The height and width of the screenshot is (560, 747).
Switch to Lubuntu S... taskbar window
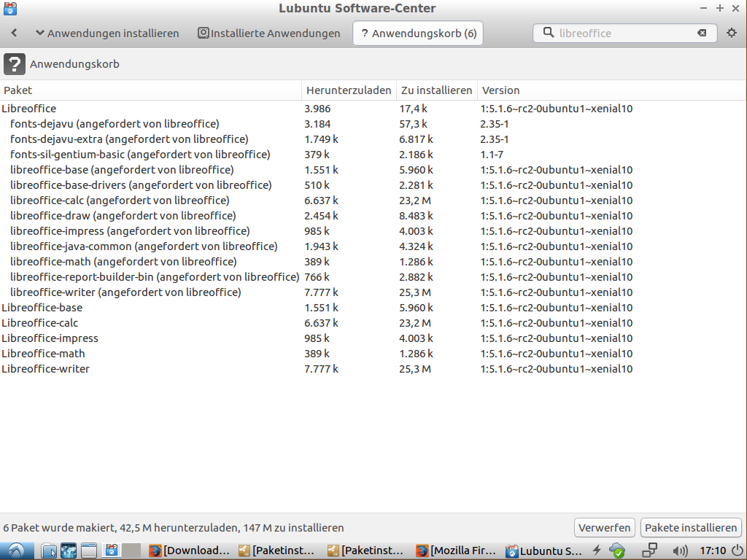[544, 551]
